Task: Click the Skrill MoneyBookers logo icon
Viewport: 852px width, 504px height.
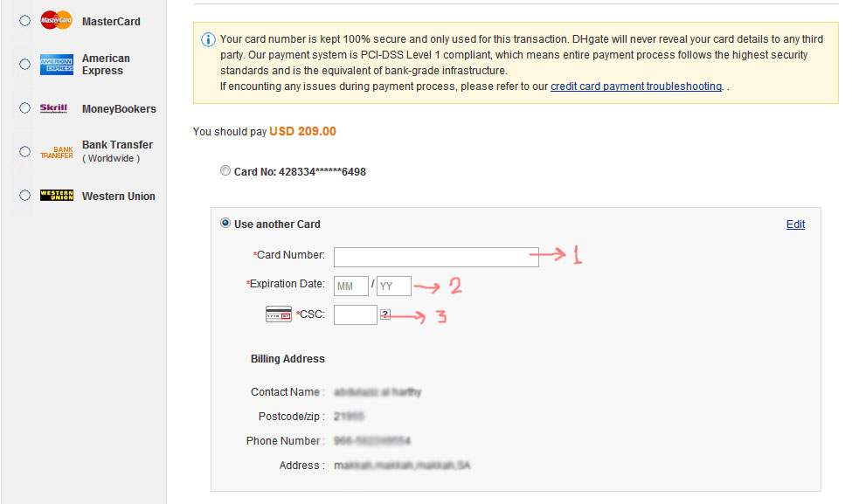Action: coord(54,108)
